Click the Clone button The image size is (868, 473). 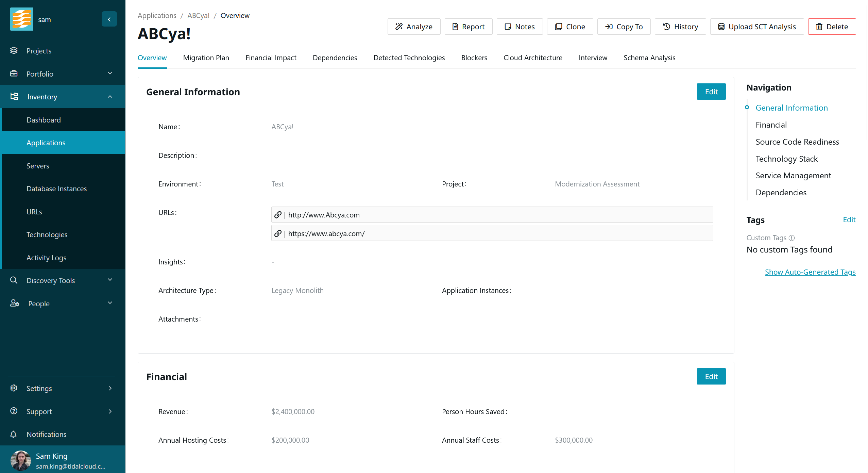pyautogui.click(x=570, y=27)
